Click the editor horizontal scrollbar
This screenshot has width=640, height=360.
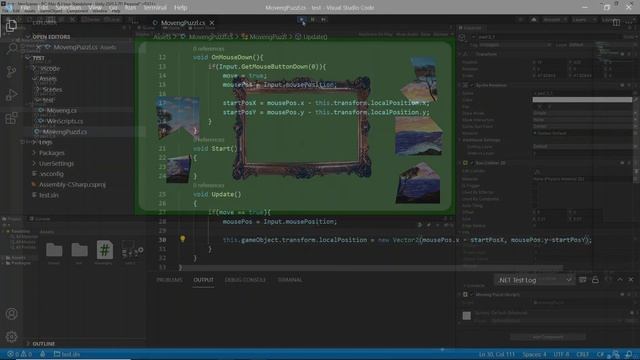(371, 268)
